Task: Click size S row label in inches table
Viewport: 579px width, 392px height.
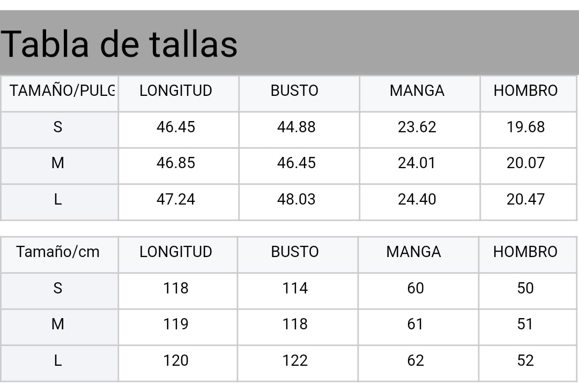Action: [x=58, y=127]
